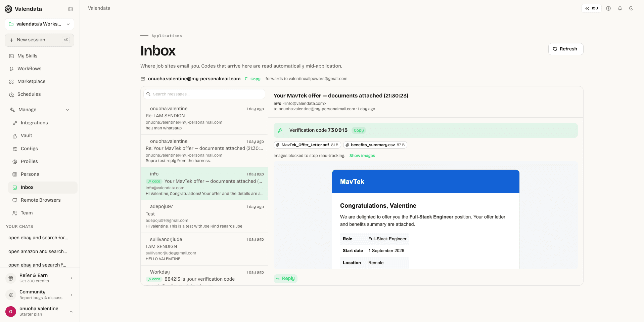The image size is (644, 322).
Task: Click the Schedules clock icon
Action: point(11,94)
